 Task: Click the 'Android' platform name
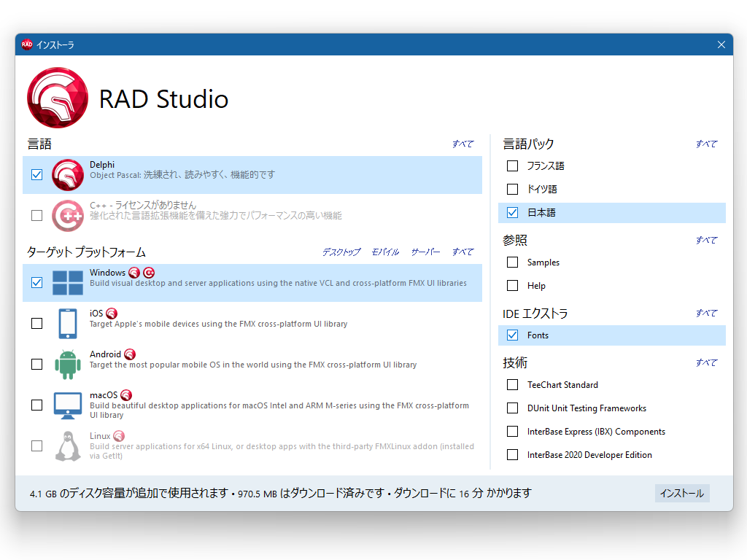105,354
